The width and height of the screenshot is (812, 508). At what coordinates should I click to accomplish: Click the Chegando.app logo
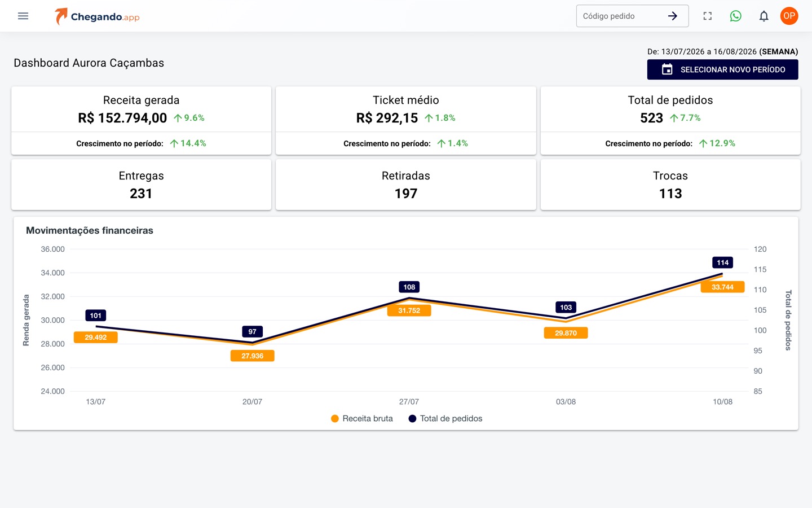[97, 16]
